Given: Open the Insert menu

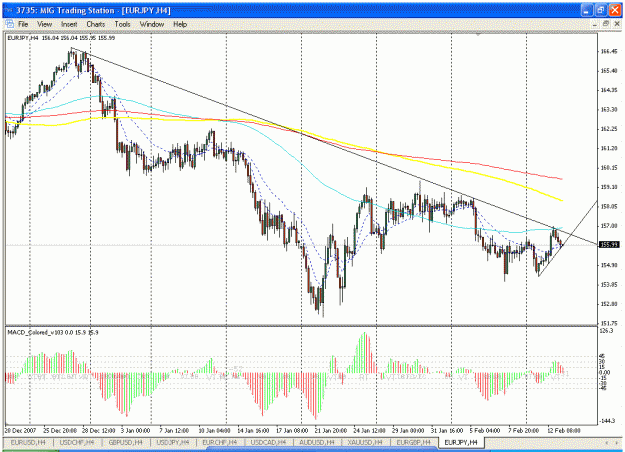Looking at the screenshot, I should point(69,24).
